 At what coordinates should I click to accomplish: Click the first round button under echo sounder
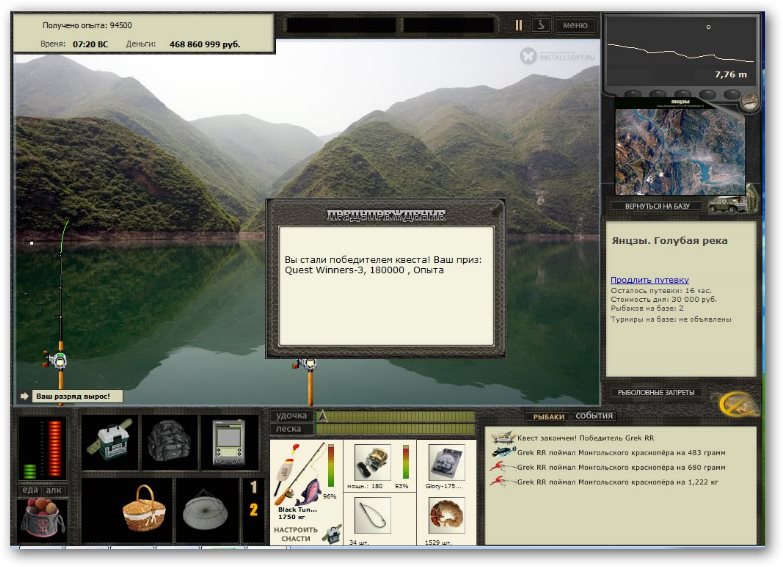click(632, 94)
